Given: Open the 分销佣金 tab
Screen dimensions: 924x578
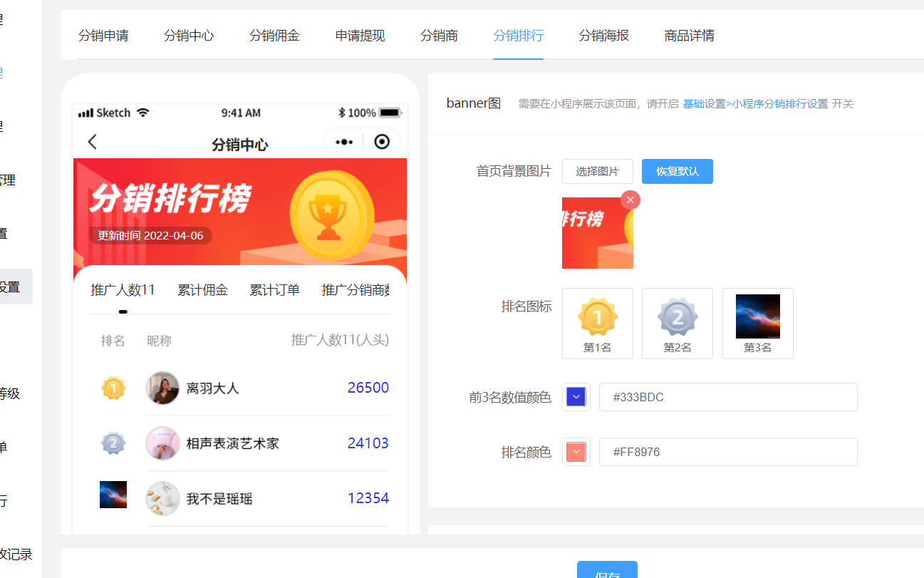Looking at the screenshot, I should point(274,36).
